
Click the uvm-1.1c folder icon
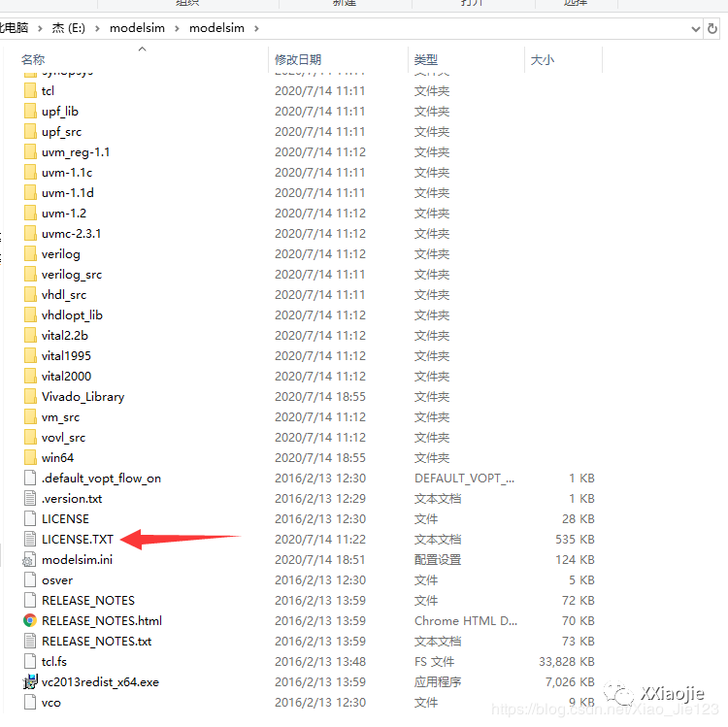pyautogui.click(x=30, y=172)
